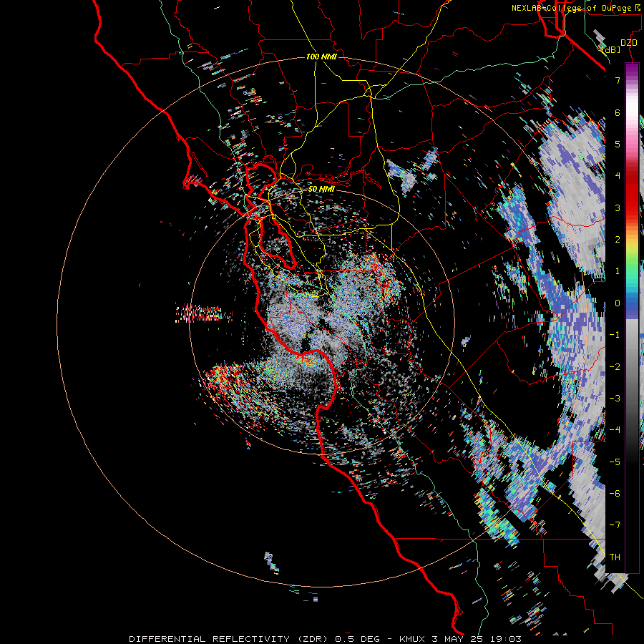Viewport: 644px width, 644px height.
Task: Click the "-3" value on the color scale
Action: click(615, 399)
